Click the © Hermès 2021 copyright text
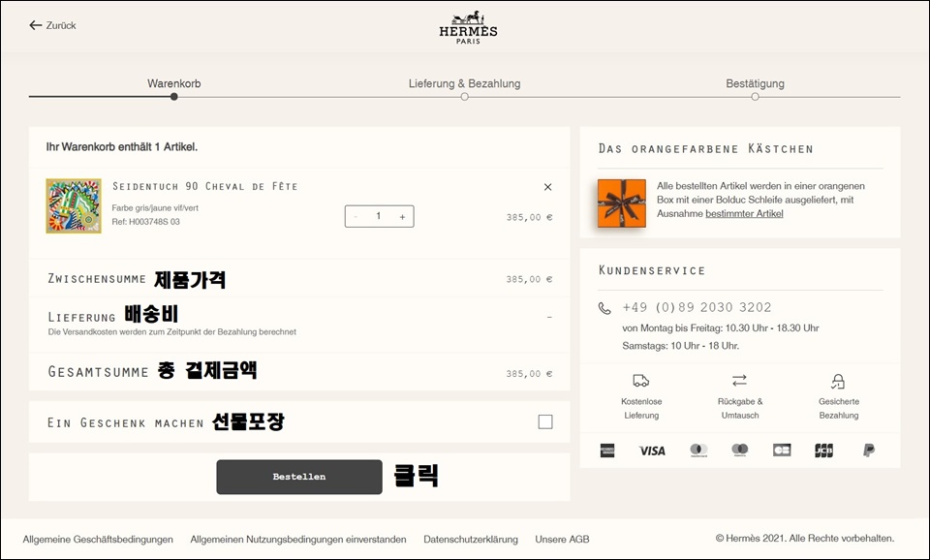The width and height of the screenshot is (930, 560). (x=805, y=538)
